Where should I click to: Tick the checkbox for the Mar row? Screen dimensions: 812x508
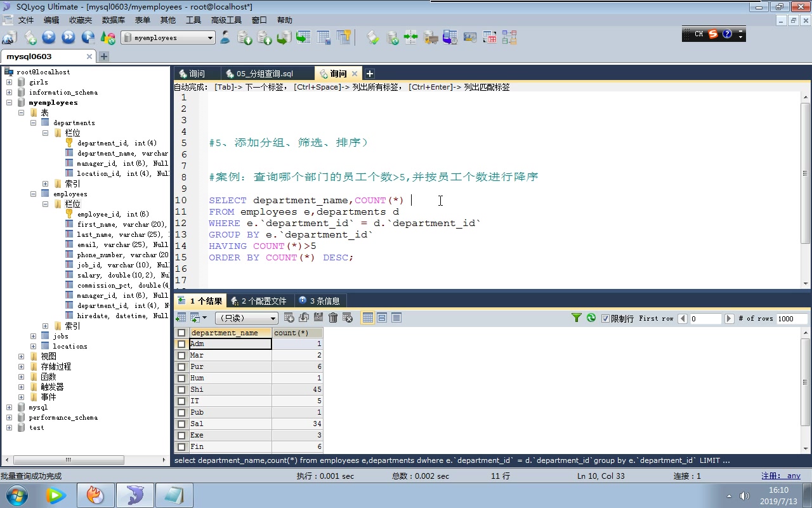tap(181, 355)
